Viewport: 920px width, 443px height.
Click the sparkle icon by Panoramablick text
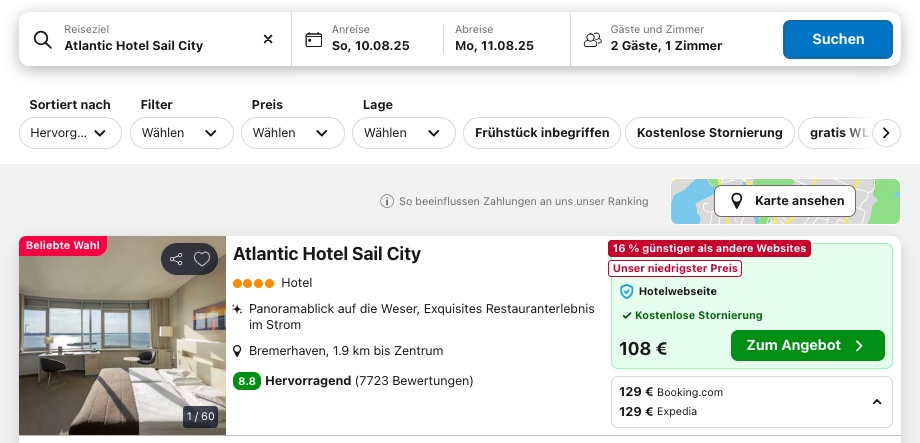tap(237, 309)
